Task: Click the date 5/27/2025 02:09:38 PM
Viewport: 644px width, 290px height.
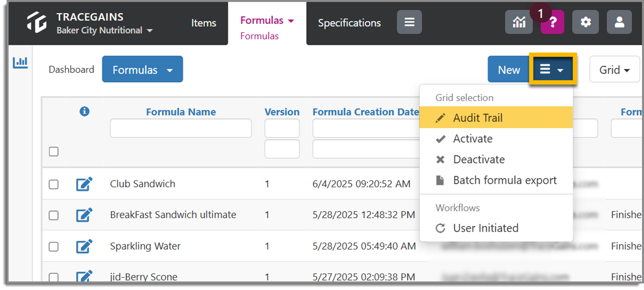Action: pos(364,277)
